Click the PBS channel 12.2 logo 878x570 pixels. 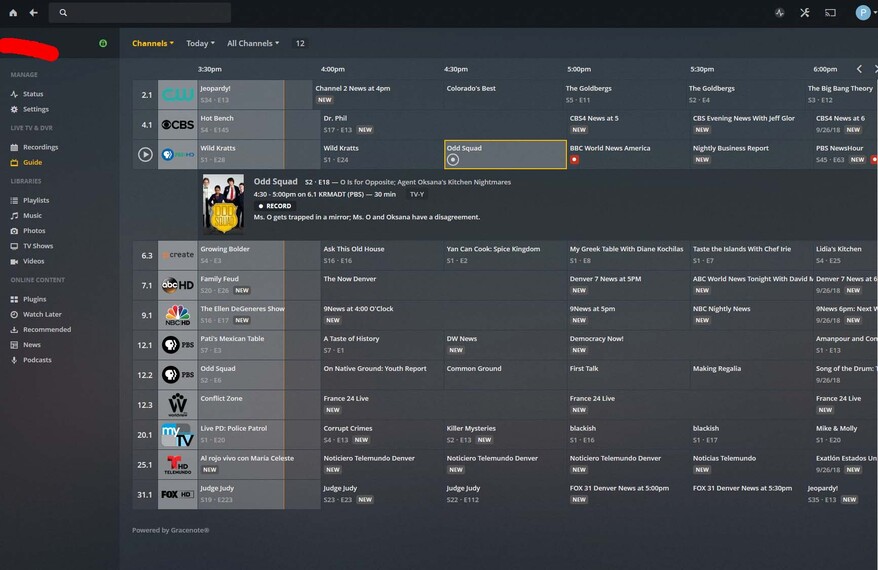point(178,375)
